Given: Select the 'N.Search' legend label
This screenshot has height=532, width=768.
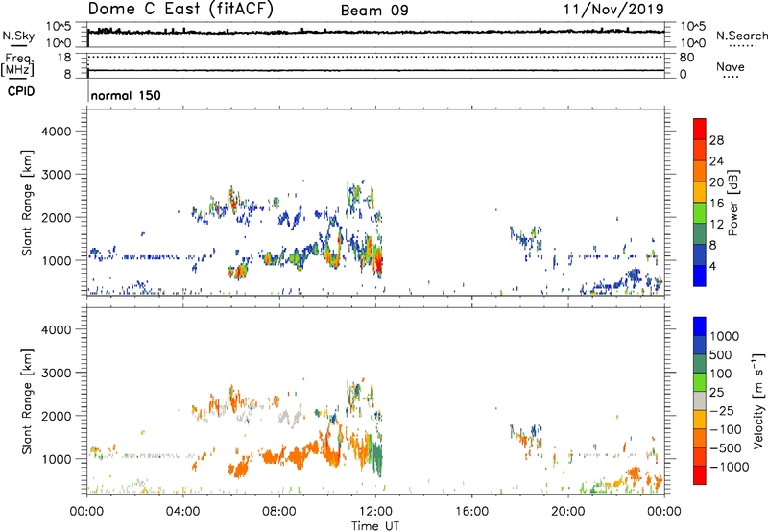Looking at the screenshot, I should click(x=741, y=36).
